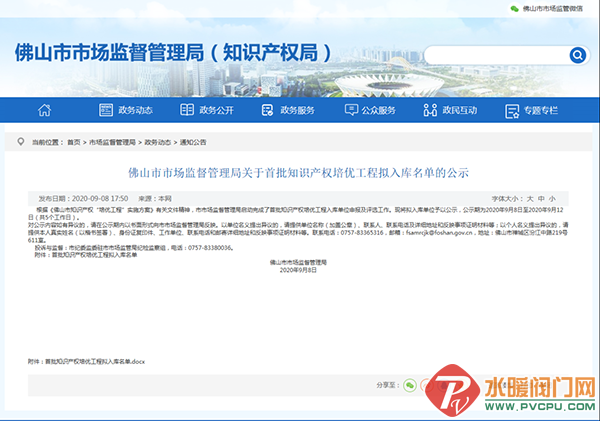
Task: Click the 政民互动 people icon
Action: point(430,110)
